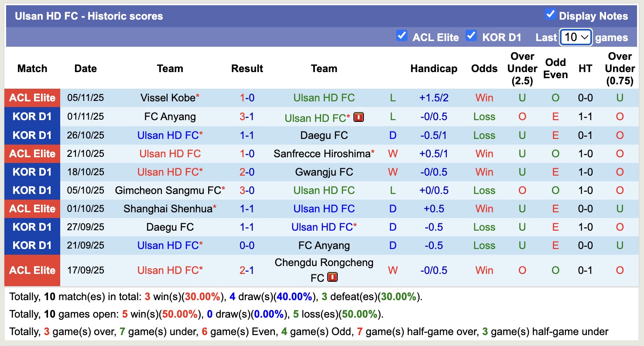Click the Win odds on the Gwangju FC row

[x=484, y=172]
